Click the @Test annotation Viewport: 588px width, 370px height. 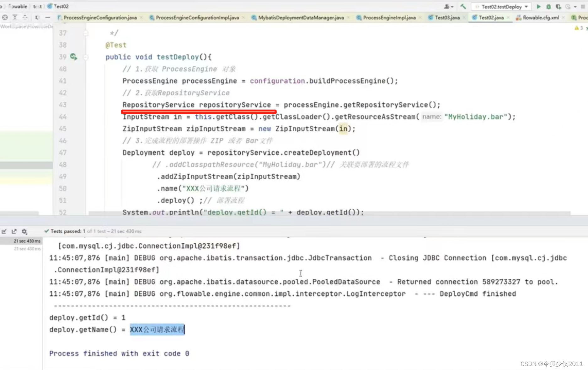(116, 45)
